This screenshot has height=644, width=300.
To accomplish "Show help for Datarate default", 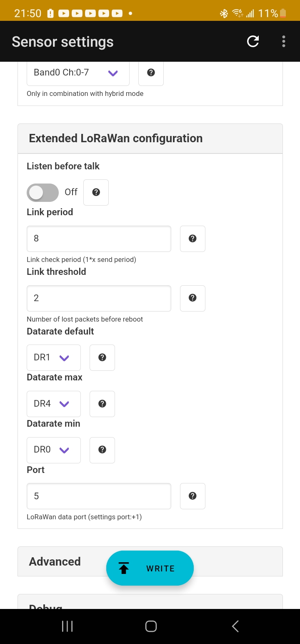I will [x=102, y=357].
